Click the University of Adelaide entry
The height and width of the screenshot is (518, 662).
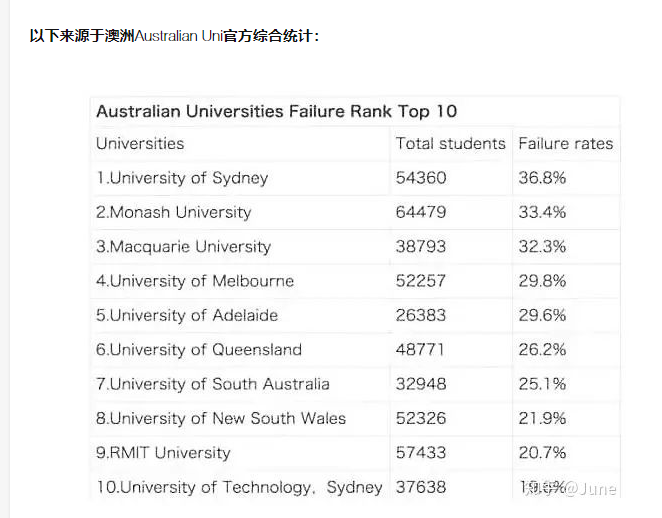pos(187,315)
